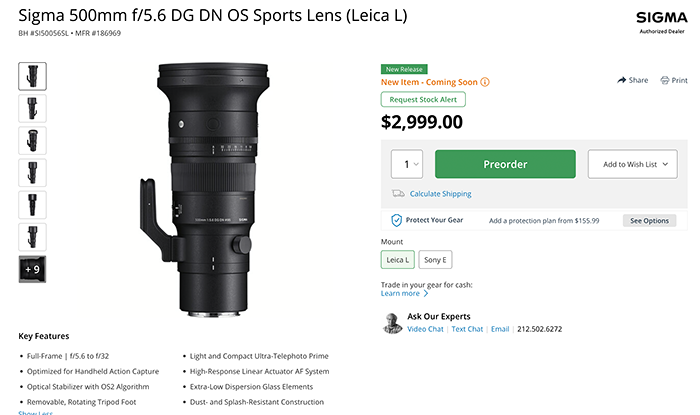Click the Print printer icon
700x415 pixels.
pyautogui.click(x=664, y=80)
